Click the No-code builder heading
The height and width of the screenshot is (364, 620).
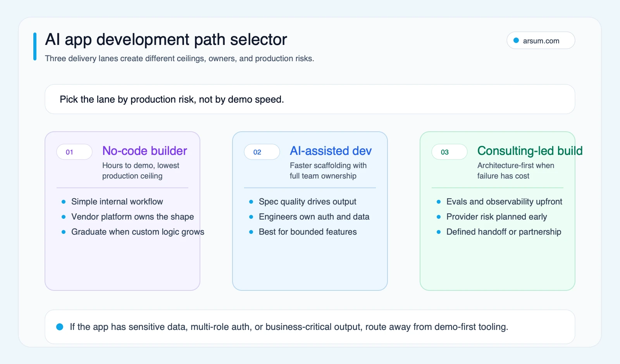tap(145, 151)
